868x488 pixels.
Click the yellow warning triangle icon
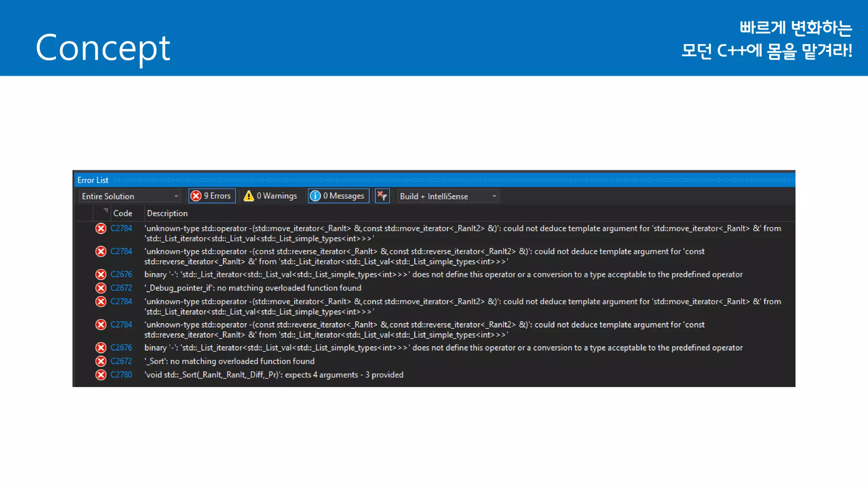tap(249, 196)
